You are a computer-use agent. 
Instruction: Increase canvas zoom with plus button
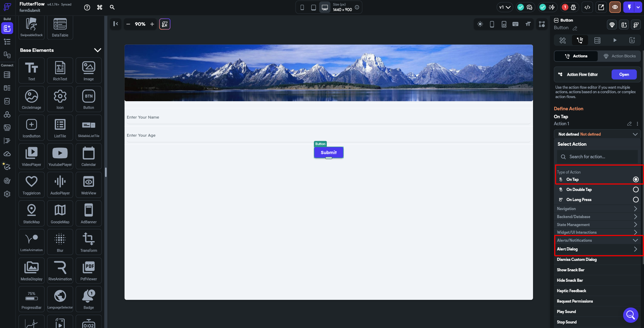click(152, 24)
